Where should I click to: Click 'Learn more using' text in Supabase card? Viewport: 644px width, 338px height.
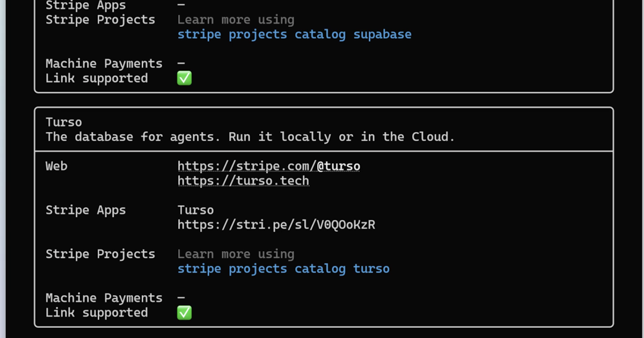[236, 20]
